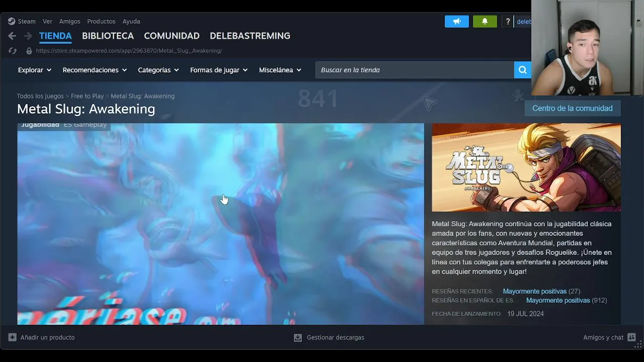
Task: Expand the Formas de jugar dropdown
Action: point(219,70)
